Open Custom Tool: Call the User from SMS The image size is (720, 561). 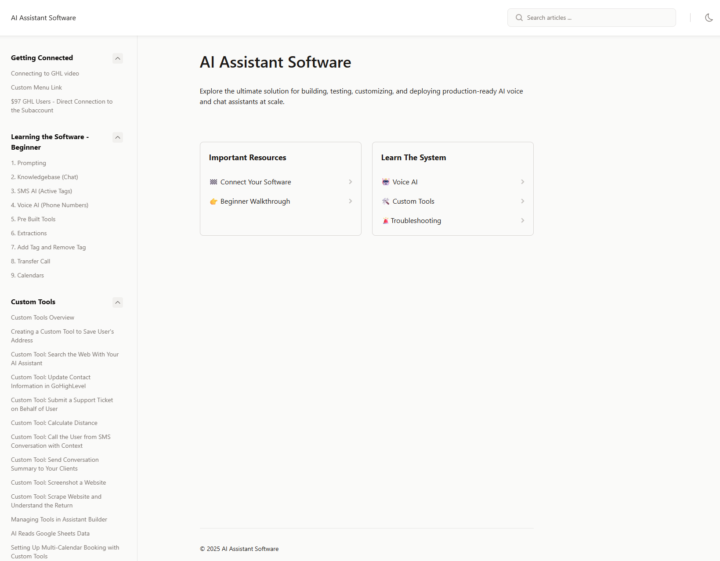pyautogui.click(x=61, y=441)
